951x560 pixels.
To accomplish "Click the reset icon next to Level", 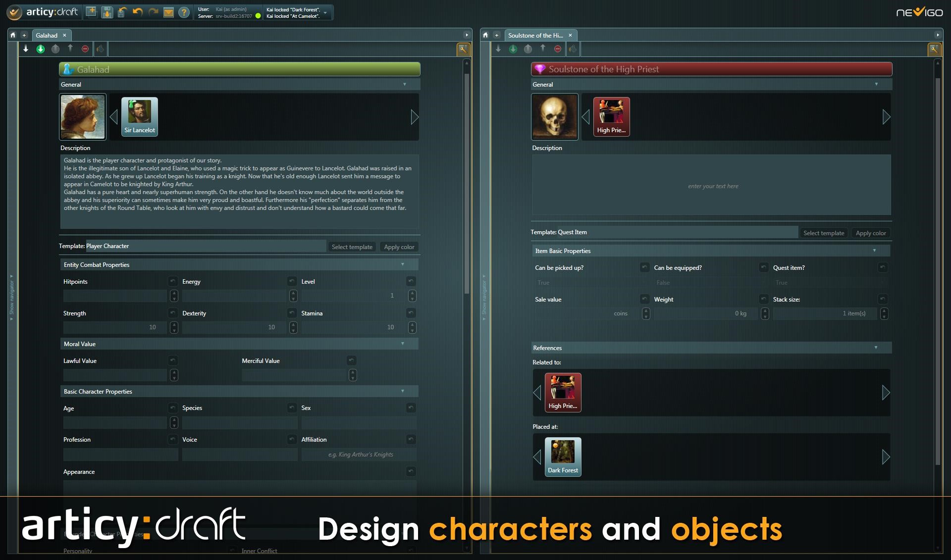I will point(411,281).
